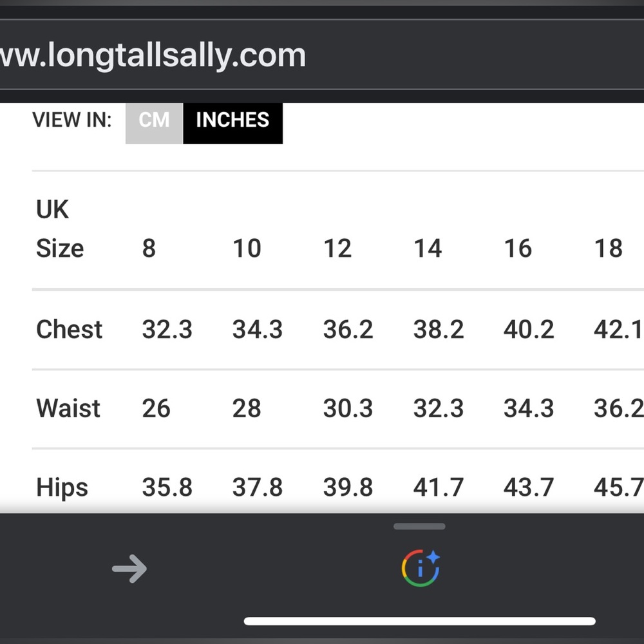
Task: Click the Waist row label
Action: [x=68, y=408]
